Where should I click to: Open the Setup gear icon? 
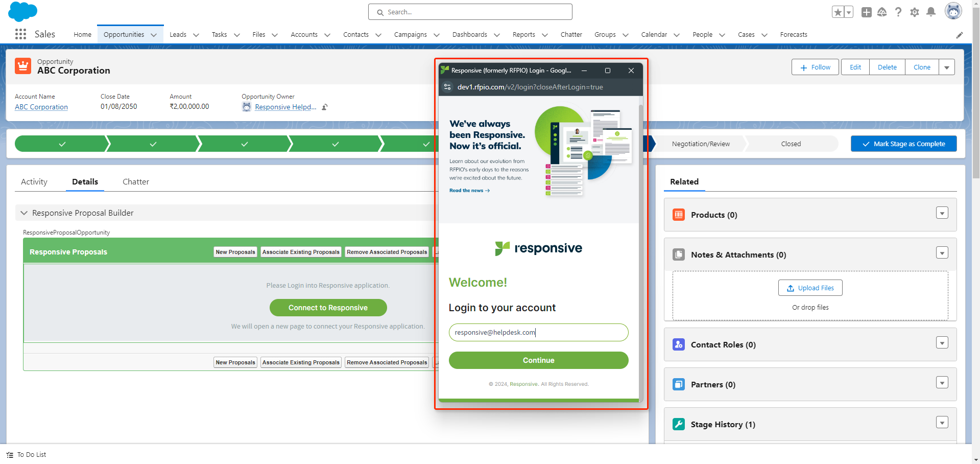click(x=915, y=12)
